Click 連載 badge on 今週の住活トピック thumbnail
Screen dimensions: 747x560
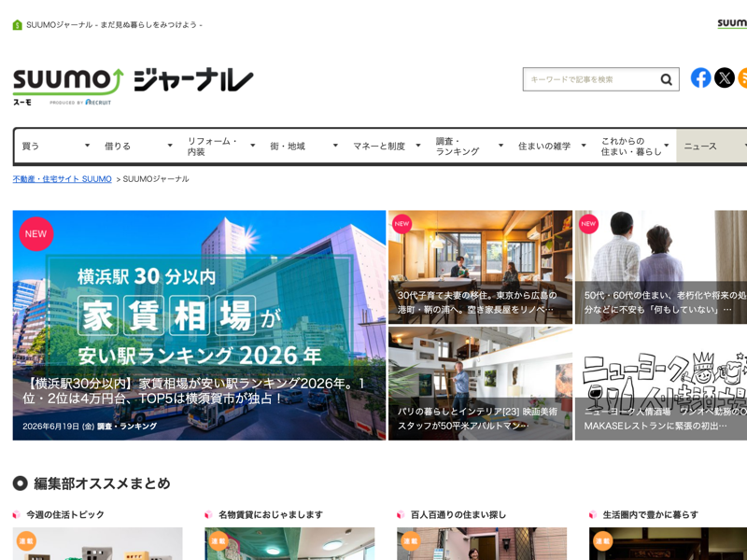coord(26,541)
